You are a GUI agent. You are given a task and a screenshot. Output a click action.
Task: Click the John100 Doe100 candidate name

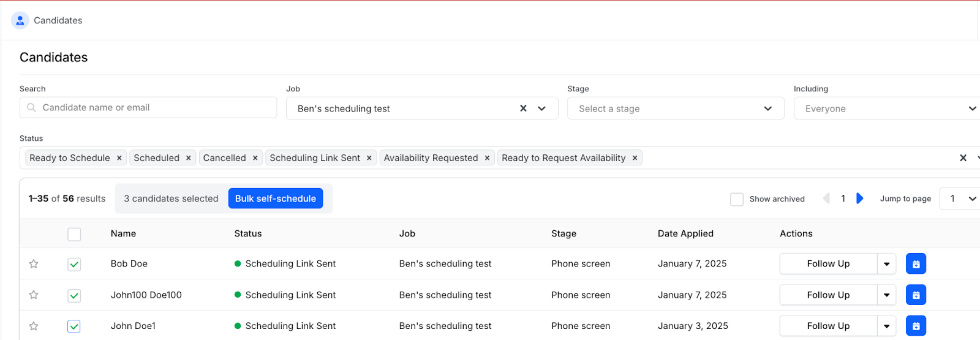[x=146, y=295]
